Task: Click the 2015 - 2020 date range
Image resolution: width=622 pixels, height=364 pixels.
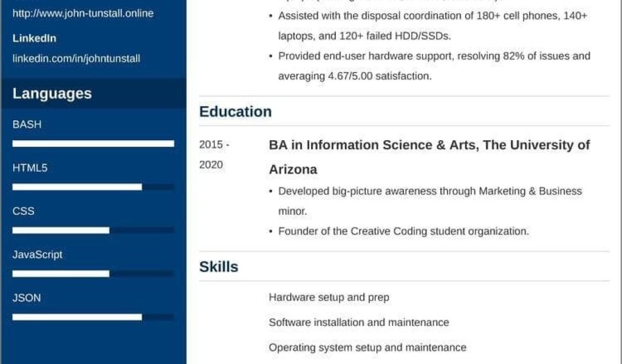Action: point(213,155)
